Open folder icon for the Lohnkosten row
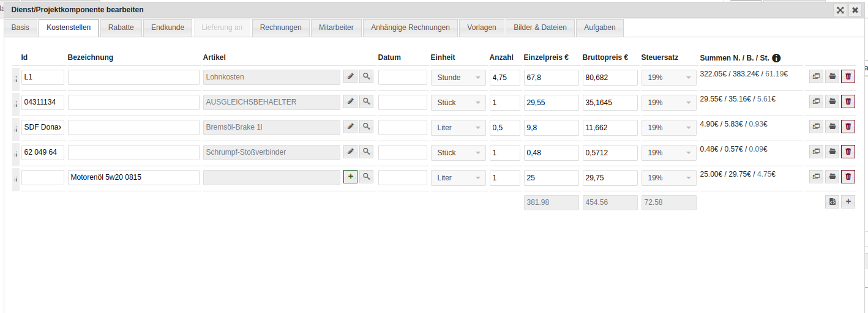868x313 pixels. (832, 76)
